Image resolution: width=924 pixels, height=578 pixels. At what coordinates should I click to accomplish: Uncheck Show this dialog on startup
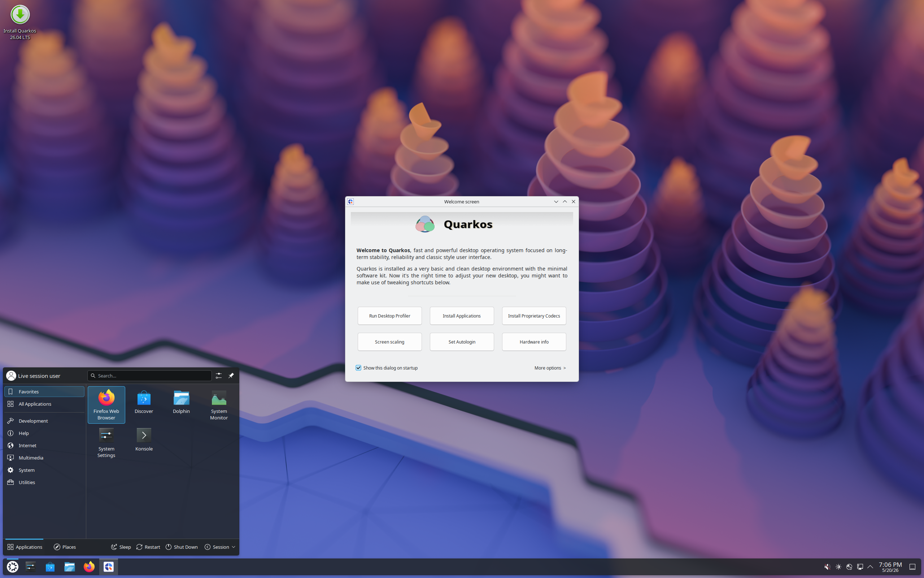click(x=358, y=368)
